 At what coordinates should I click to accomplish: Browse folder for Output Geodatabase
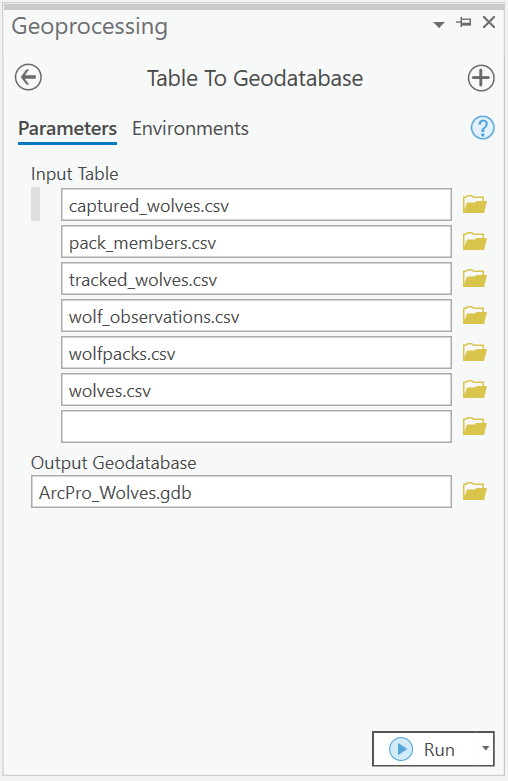pyautogui.click(x=475, y=492)
